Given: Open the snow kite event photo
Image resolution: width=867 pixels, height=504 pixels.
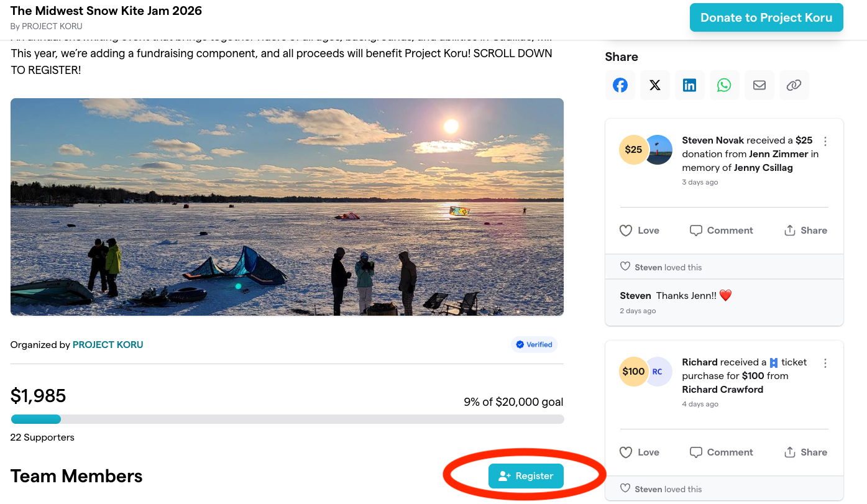Looking at the screenshot, I should pyautogui.click(x=287, y=207).
